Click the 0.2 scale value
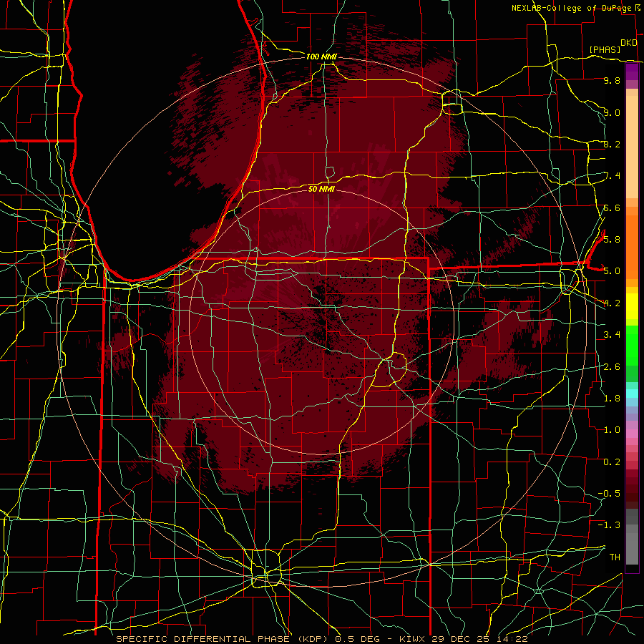 point(612,462)
